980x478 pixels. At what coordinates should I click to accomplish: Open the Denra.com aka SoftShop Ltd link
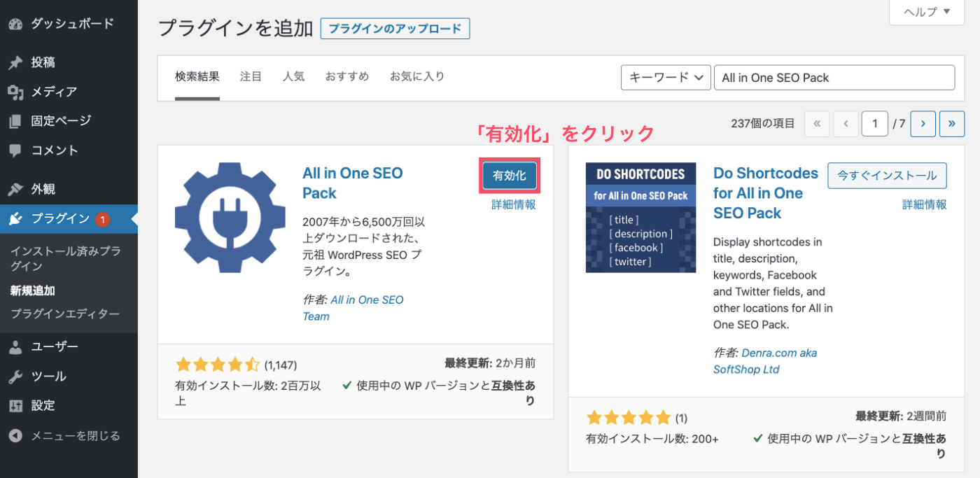click(765, 361)
